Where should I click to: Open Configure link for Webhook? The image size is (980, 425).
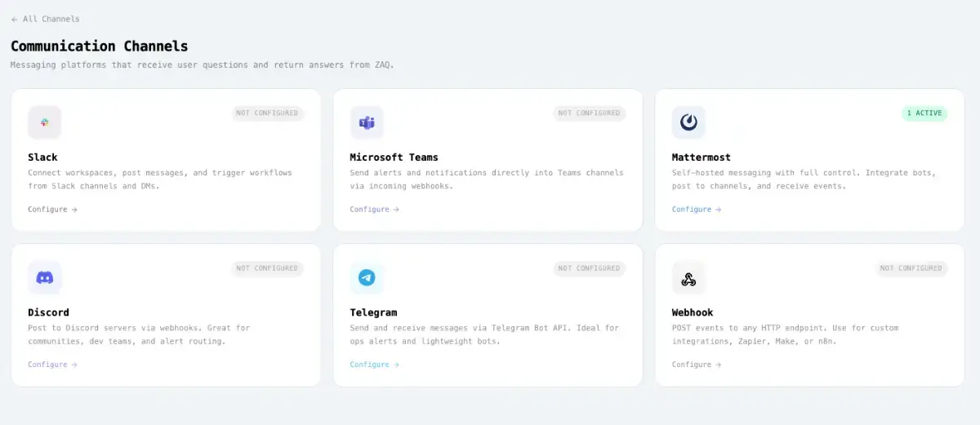696,365
